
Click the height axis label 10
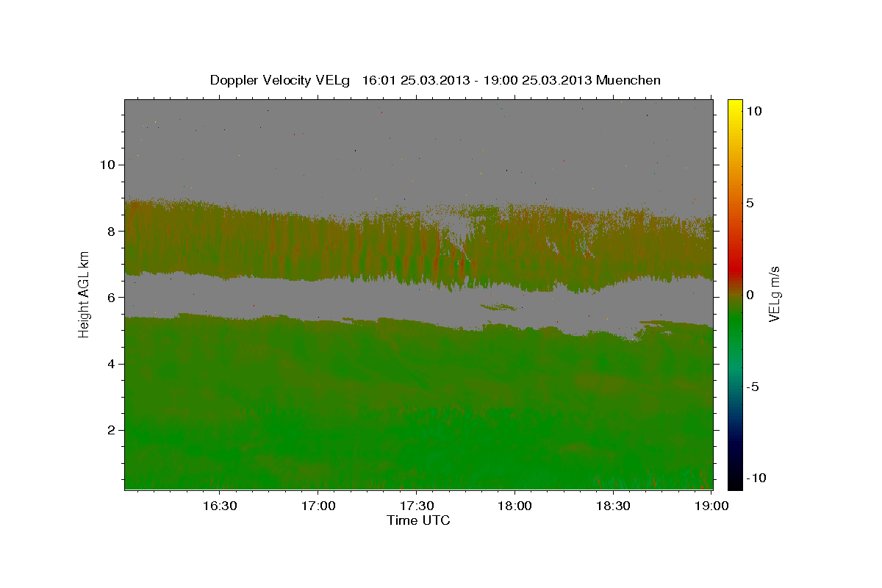[x=110, y=165]
